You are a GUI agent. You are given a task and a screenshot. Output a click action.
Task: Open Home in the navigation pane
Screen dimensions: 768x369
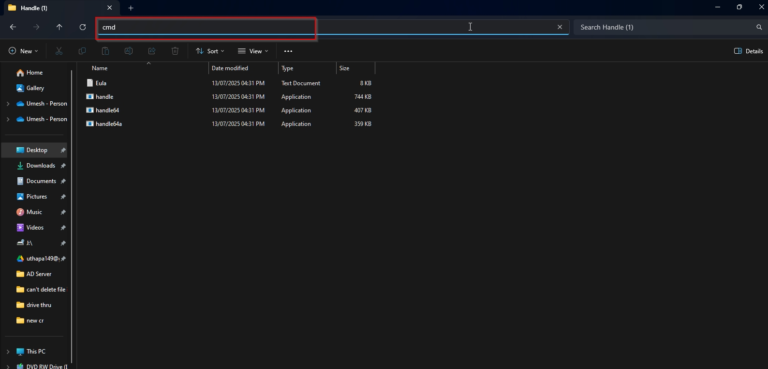click(x=34, y=73)
